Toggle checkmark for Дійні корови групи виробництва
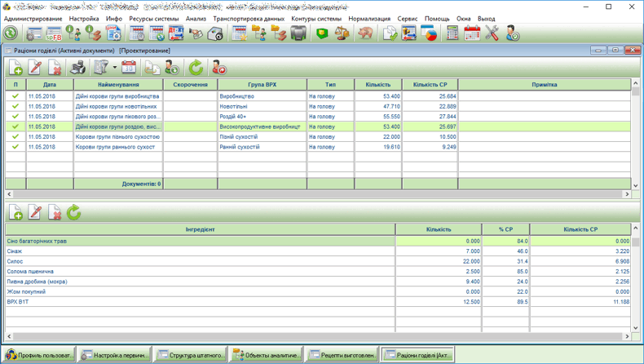The width and height of the screenshot is (644, 364). [x=15, y=96]
